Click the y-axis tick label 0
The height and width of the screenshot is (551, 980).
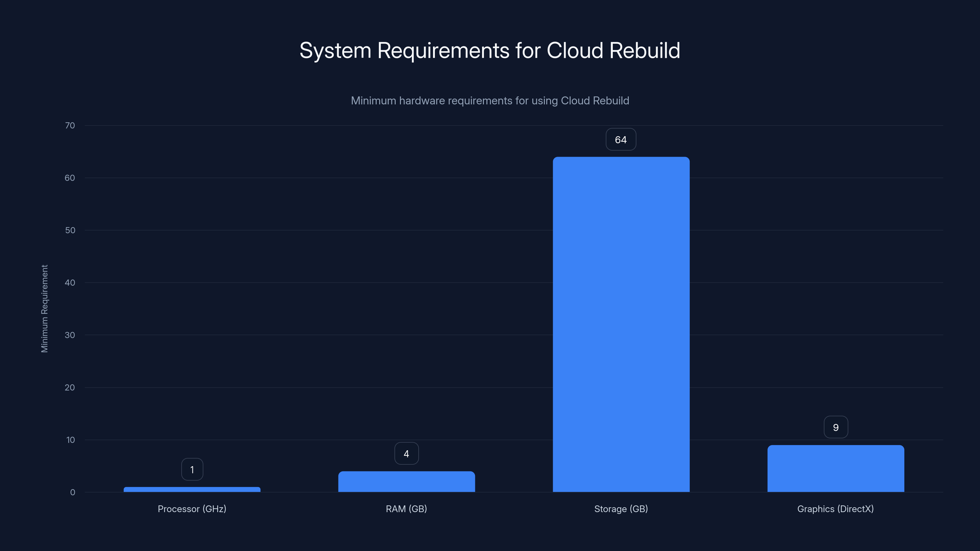73,493
